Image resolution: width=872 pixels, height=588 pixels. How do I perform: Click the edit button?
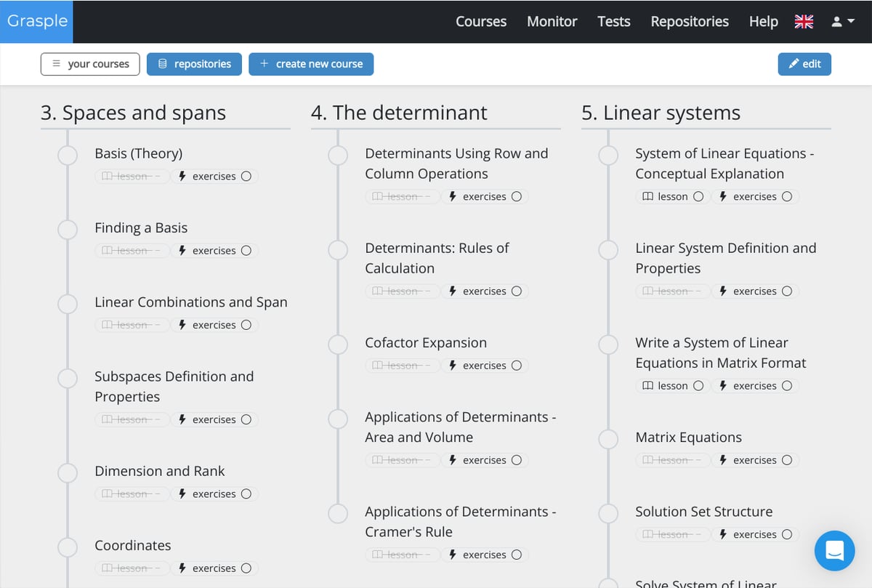(804, 64)
